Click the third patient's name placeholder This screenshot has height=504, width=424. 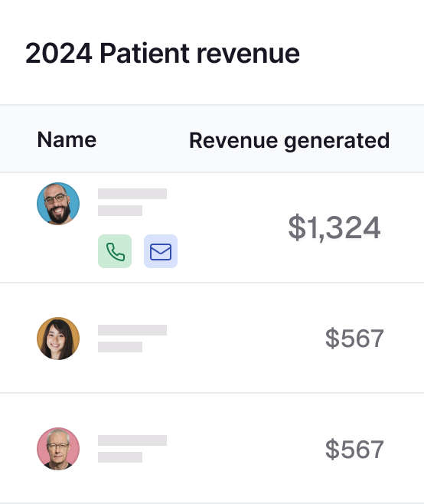[132, 440]
